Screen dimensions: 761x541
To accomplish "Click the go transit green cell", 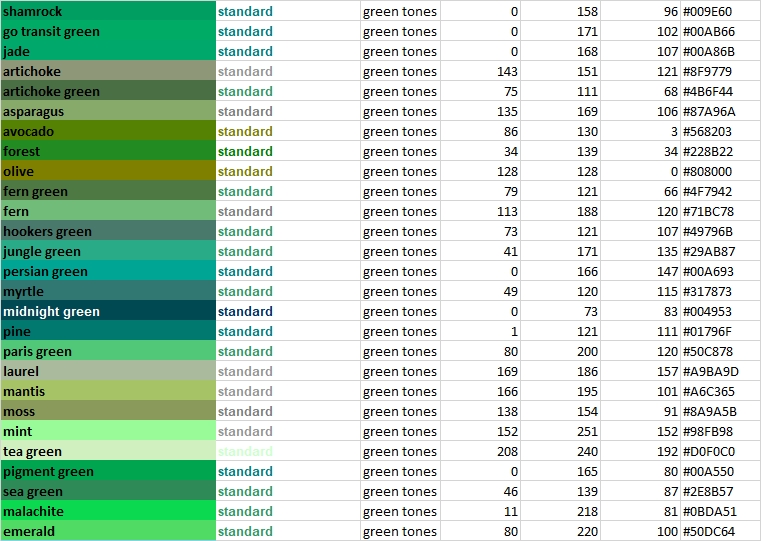I will pyautogui.click(x=108, y=31).
